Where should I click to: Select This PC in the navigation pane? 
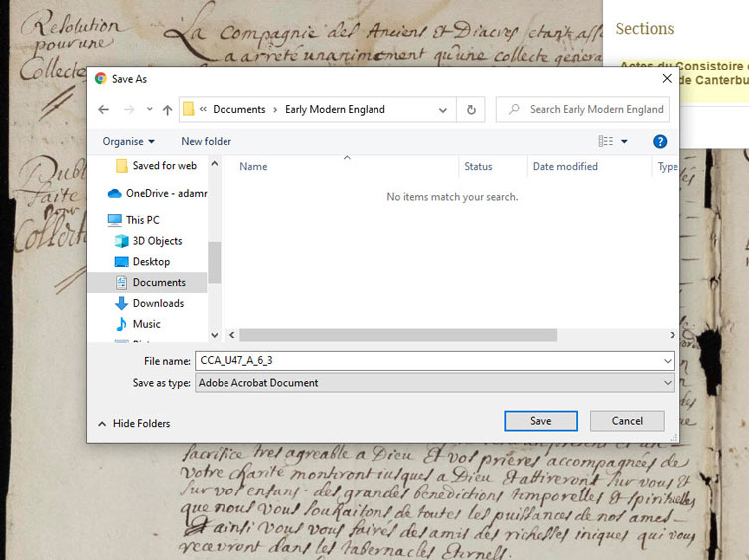point(134,220)
